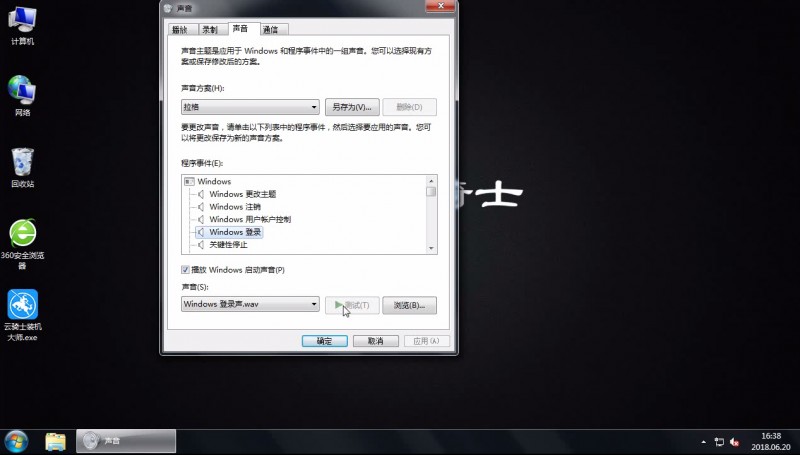Click the event list scrollbar thumb

click(x=432, y=192)
